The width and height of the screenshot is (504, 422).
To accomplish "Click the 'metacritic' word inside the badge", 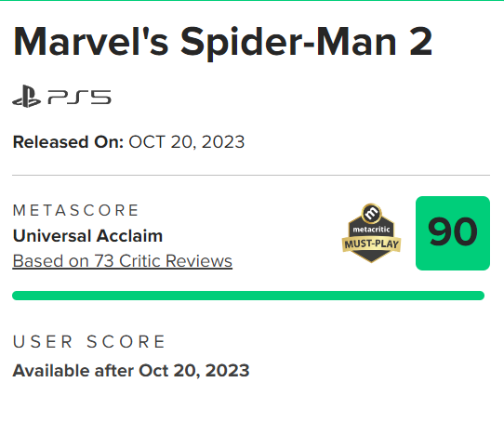I will 372,230.
